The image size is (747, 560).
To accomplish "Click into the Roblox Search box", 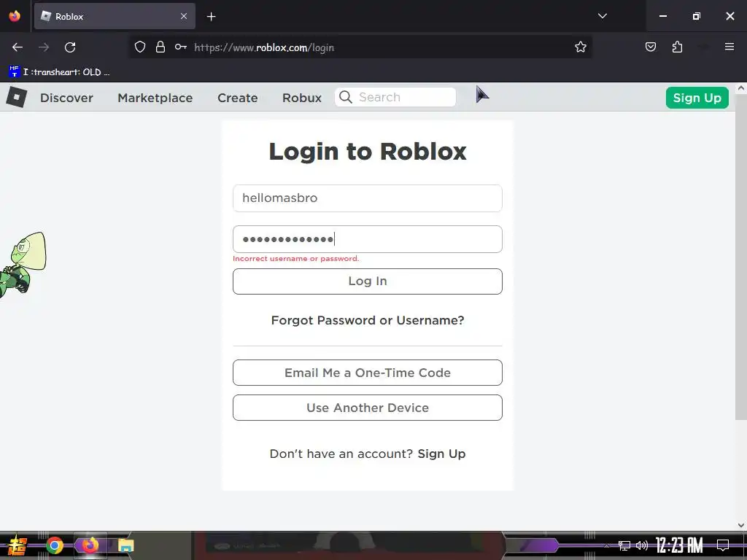I will click(x=395, y=97).
